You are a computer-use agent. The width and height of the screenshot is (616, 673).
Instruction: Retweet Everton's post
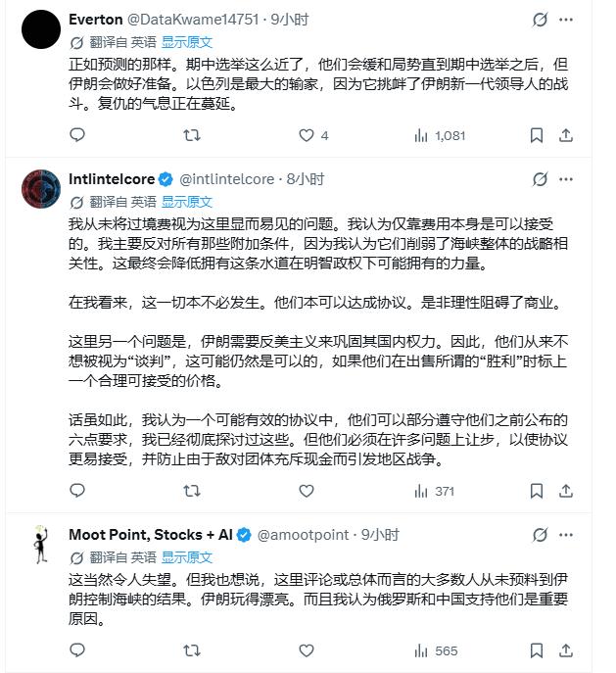(192, 135)
